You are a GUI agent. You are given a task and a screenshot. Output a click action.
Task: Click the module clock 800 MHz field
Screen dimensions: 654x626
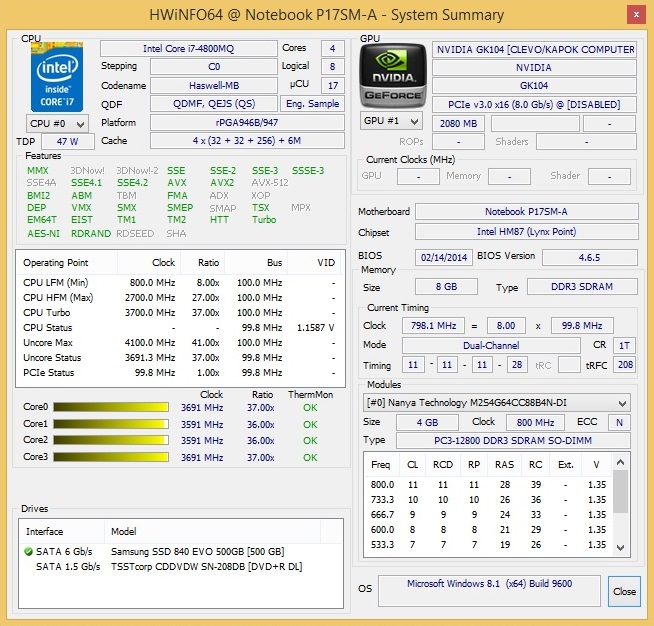coord(536,422)
